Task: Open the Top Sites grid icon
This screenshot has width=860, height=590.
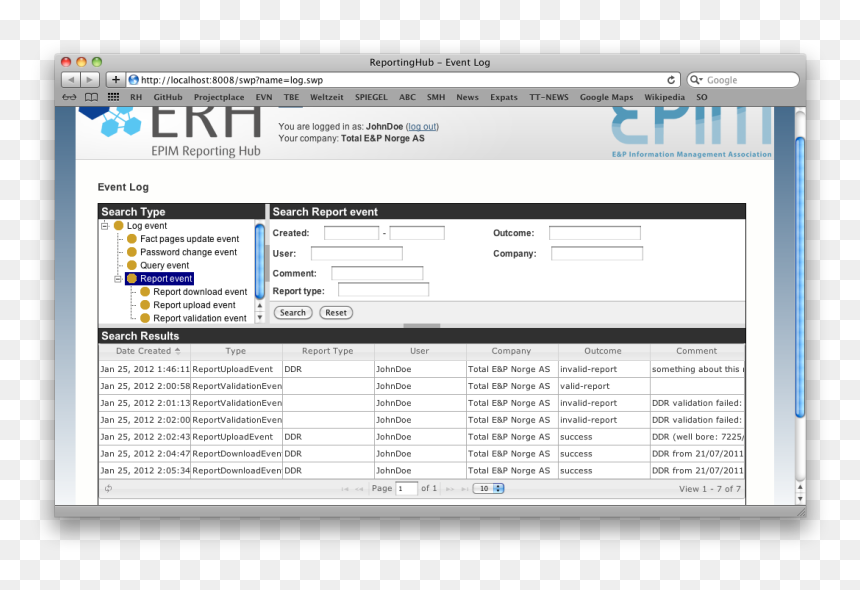Action: pos(114,97)
